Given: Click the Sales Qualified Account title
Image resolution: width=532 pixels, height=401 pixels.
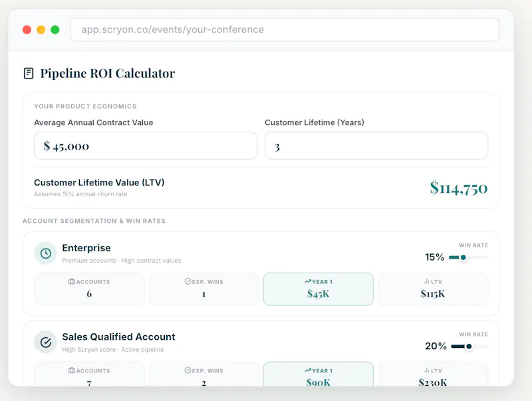Looking at the screenshot, I should [x=118, y=337].
